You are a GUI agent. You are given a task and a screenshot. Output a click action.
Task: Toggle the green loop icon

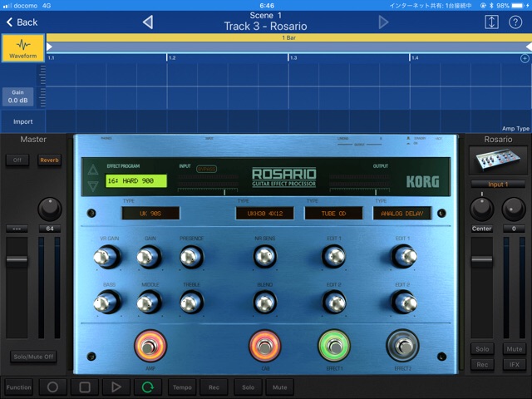point(148,387)
